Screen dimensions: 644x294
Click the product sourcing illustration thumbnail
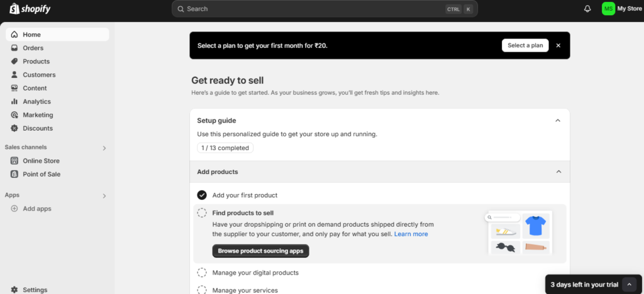519,232
